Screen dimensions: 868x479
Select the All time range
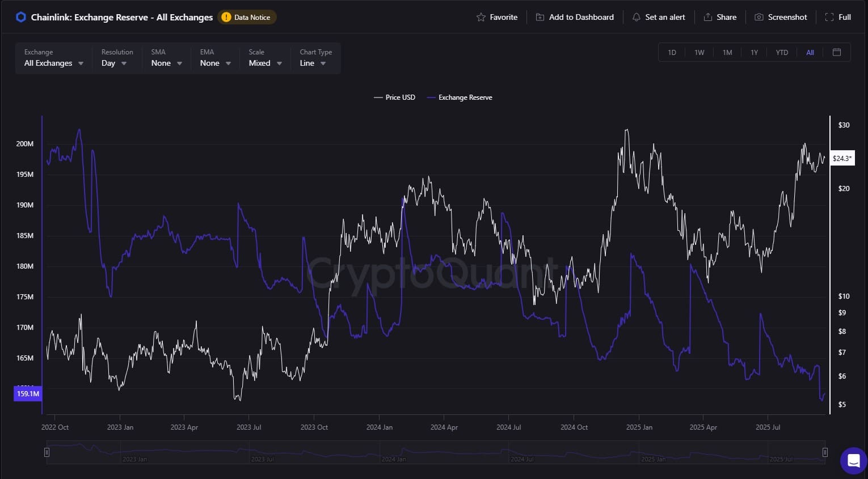(810, 52)
